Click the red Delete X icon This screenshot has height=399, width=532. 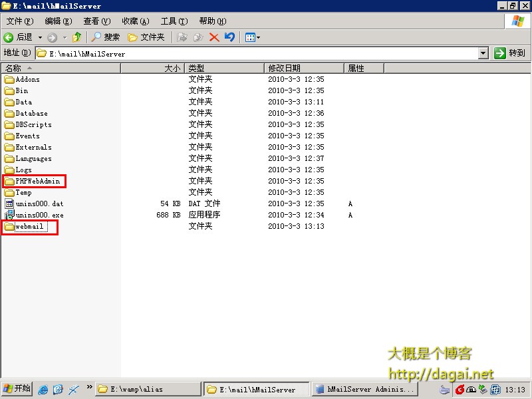click(x=214, y=37)
